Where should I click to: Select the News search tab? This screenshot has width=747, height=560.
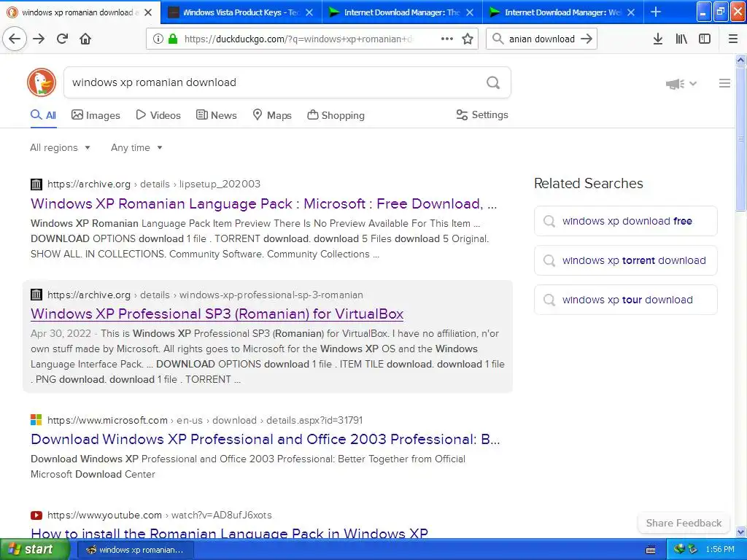tap(216, 115)
